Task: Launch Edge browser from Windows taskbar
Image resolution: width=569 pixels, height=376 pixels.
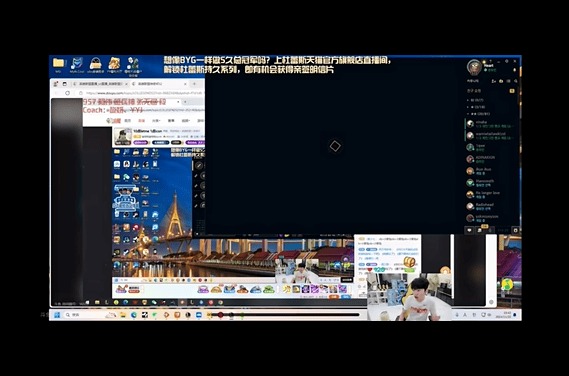Action: (134, 315)
